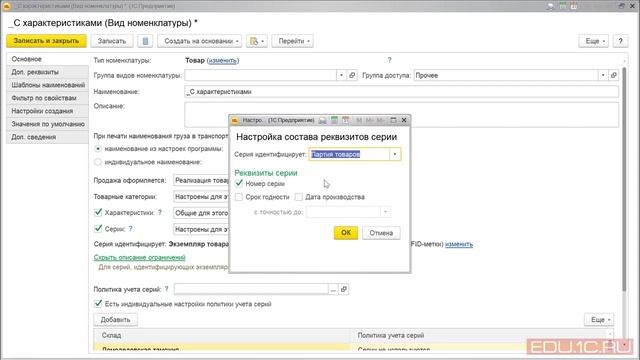Click the Склад column header

[x=222, y=335]
